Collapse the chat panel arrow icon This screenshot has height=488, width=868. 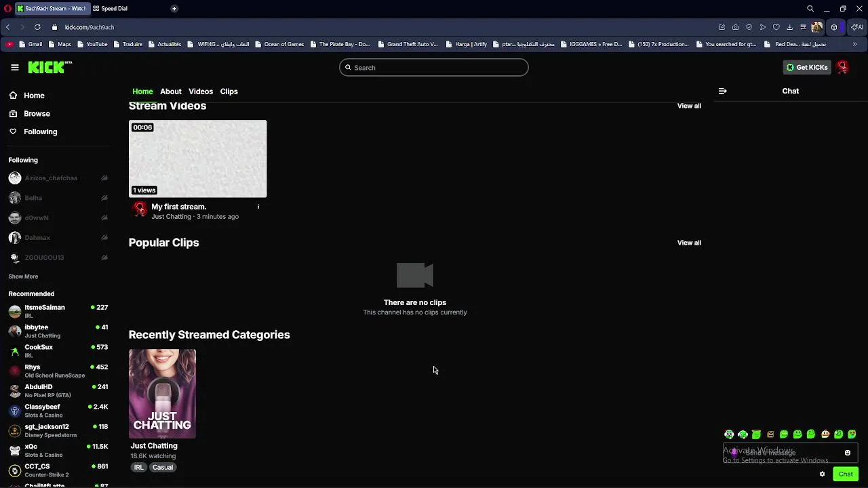click(722, 91)
